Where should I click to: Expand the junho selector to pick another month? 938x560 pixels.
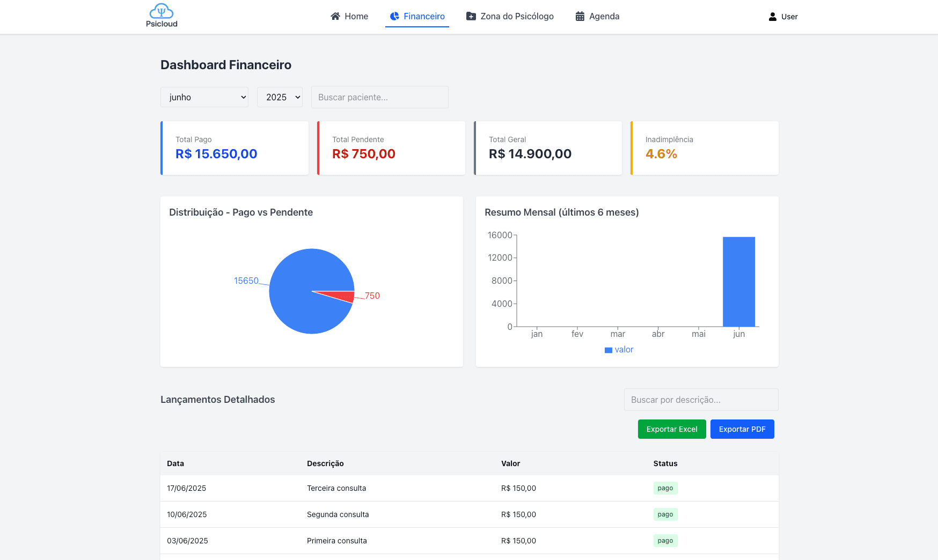pyautogui.click(x=204, y=97)
